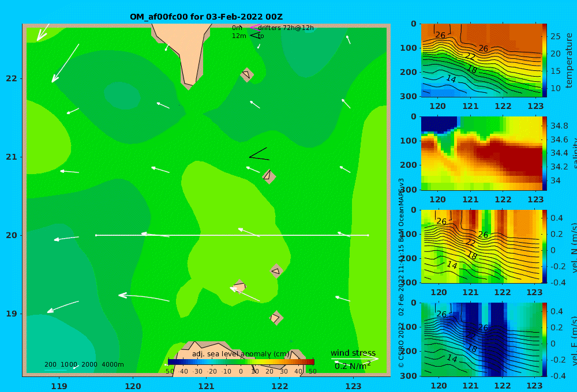
Task: Open the vel. N section panel
Action: point(481,246)
